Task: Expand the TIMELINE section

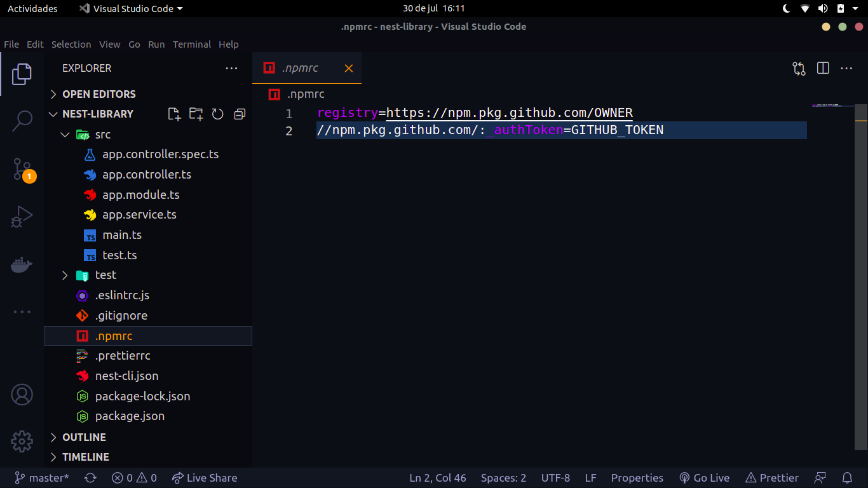Action: pyautogui.click(x=148, y=457)
